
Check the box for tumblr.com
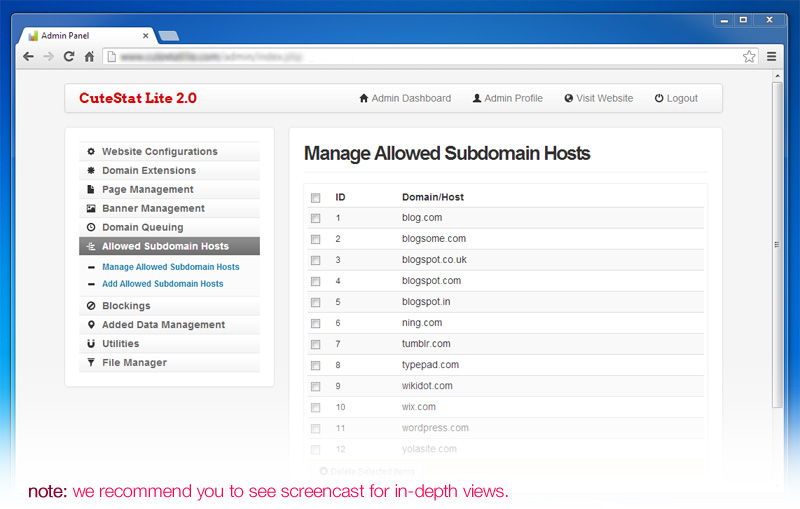(x=315, y=345)
